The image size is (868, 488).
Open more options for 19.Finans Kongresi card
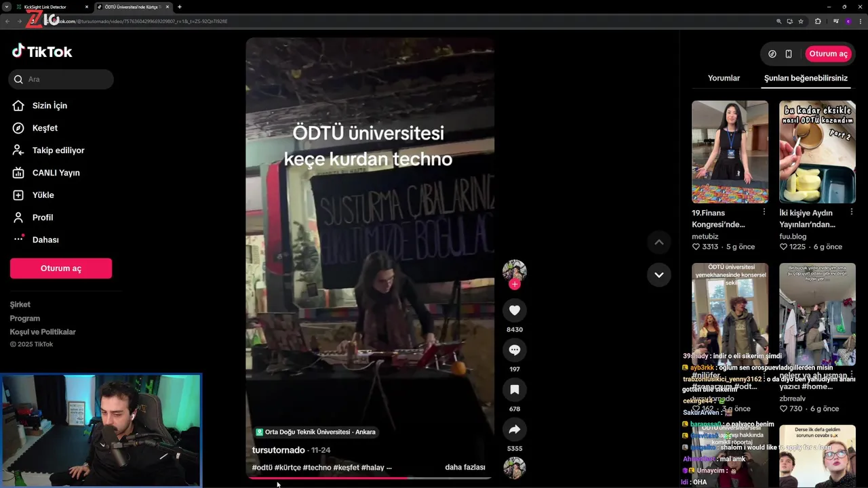coord(764,212)
